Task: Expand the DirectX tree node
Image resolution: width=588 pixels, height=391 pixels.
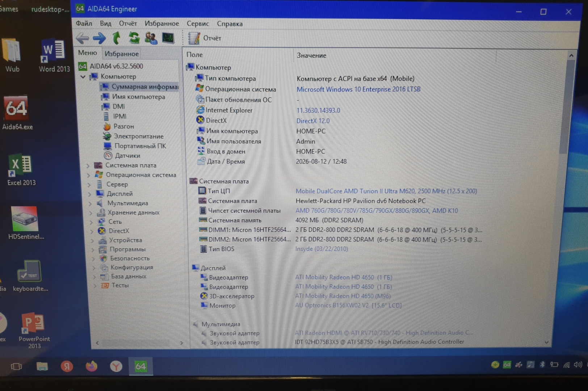Action: click(92, 231)
